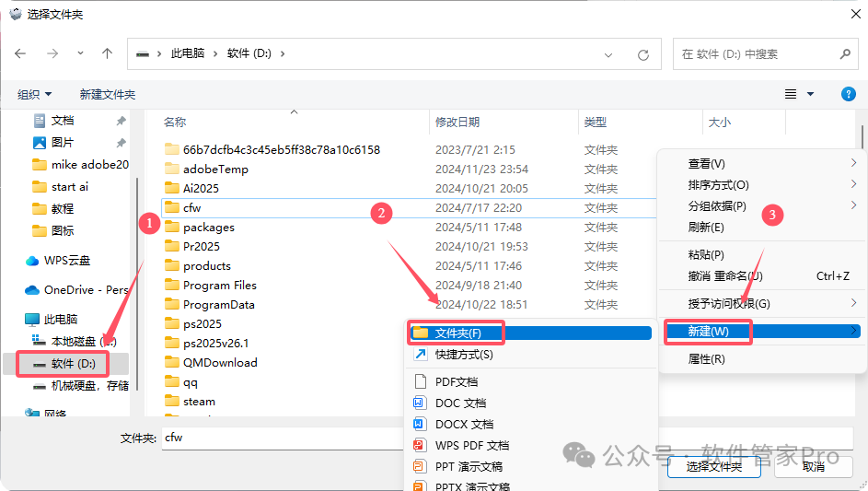
Task: Expand address bar history dropdown
Action: click(x=608, y=55)
